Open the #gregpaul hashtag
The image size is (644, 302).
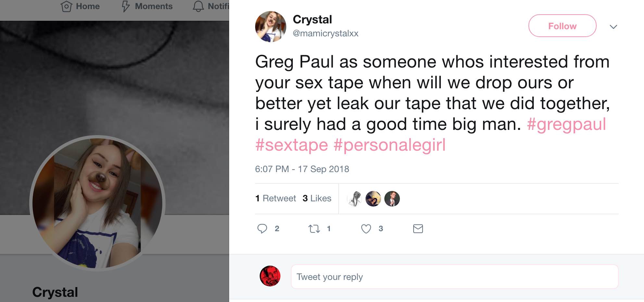tap(566, 124)
